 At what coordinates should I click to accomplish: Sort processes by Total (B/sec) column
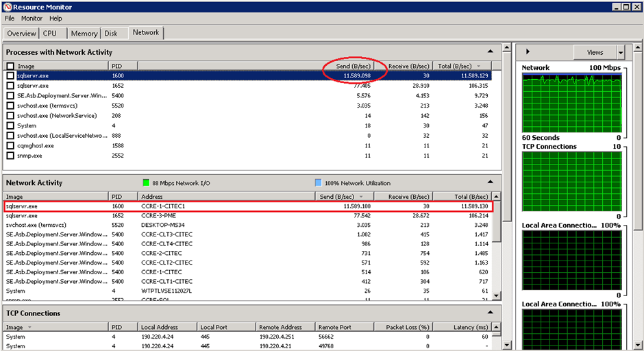[462, 66]
